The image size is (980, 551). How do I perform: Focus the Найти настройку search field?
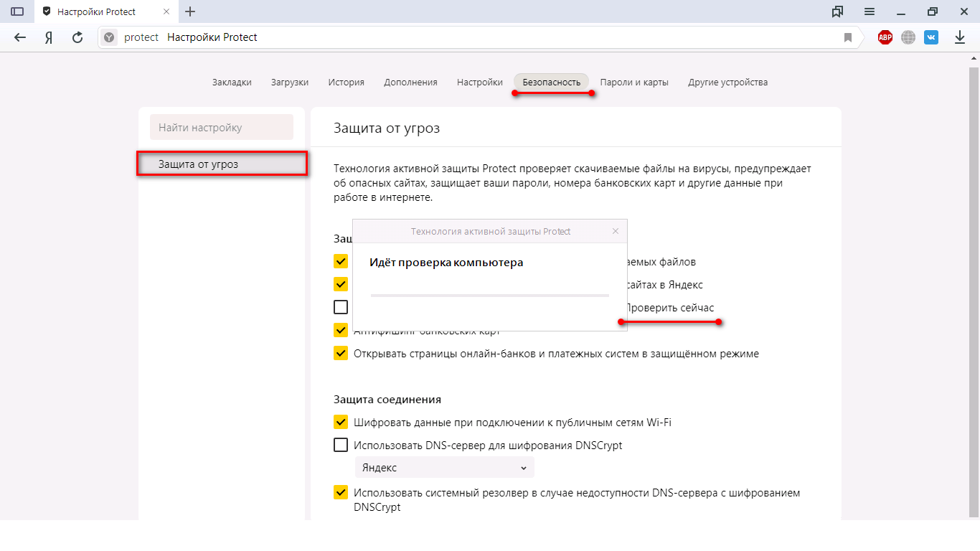pyautogui.click(x=222, y=127)
